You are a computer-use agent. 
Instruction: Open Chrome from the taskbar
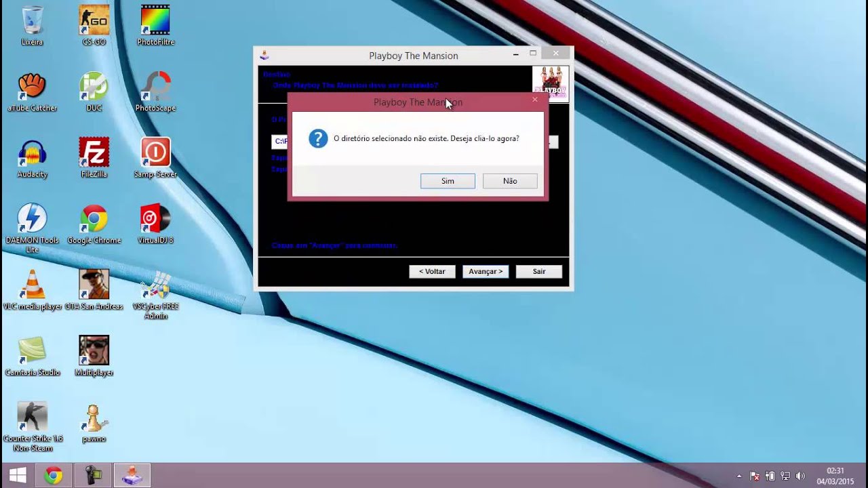tap(54, 475)
